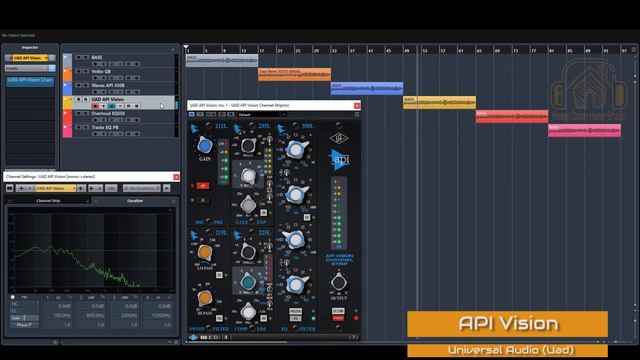Toggle record enable on UAD API Vision track
640x360 pixels.
[96, 106]
